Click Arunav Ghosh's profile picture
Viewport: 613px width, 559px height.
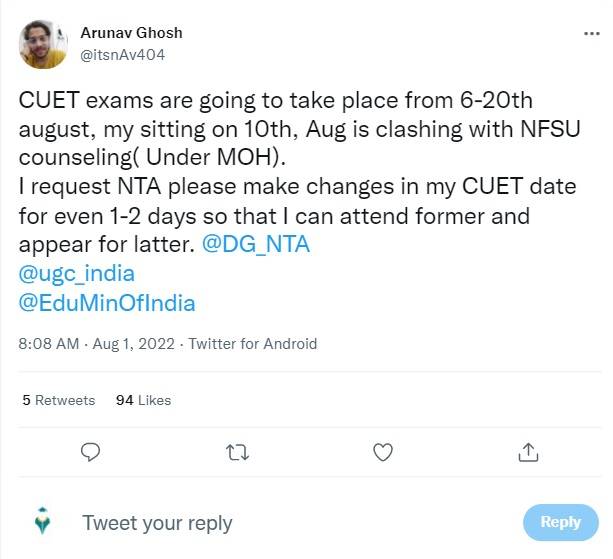click(43, 44)
